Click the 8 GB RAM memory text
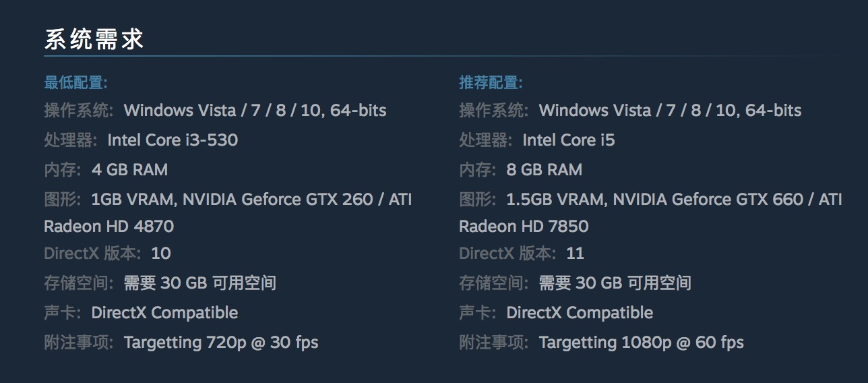Image resolution: width=868 pixels, height=383 pixels. [x=544, y=170]
